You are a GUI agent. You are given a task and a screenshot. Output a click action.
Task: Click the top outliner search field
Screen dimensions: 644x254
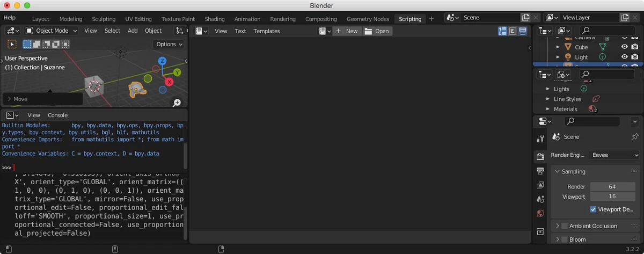607,31
